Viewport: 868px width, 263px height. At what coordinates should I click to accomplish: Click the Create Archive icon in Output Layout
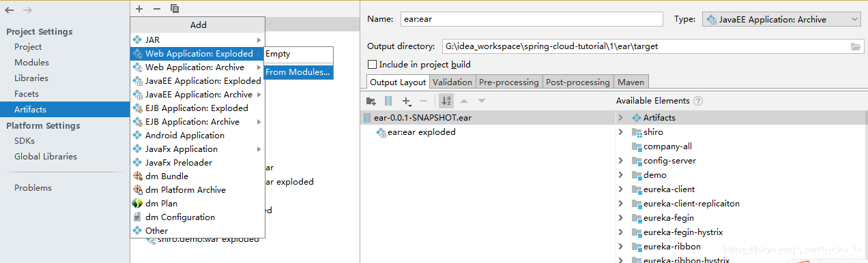tap(388, 101)
